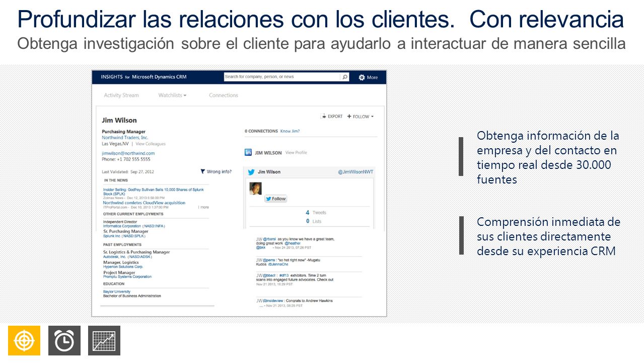Click the Tweets count 4
This screenshot has height=363, width=644.
click(308, 213)
